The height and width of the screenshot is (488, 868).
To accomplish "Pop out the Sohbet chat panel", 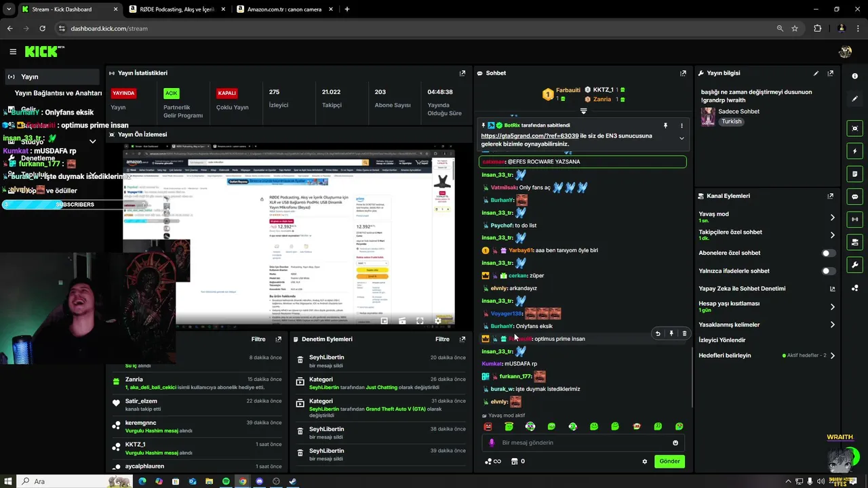I will coord(683,73).
